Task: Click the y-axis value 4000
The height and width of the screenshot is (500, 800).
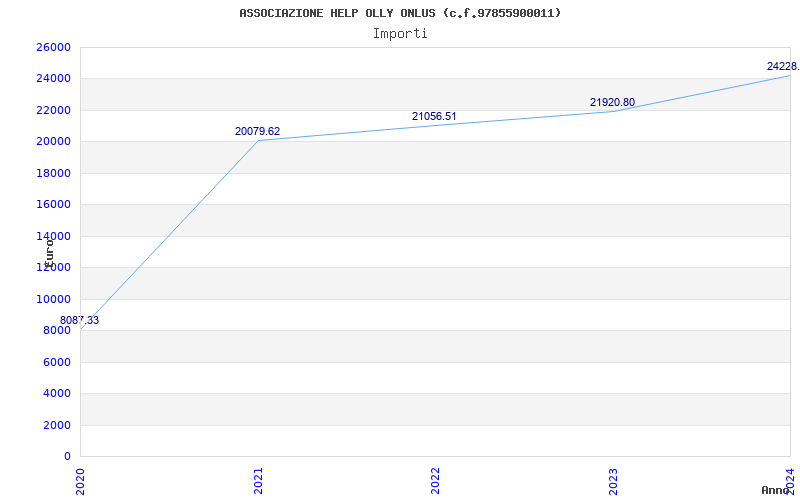Action: click(x=57, y=393)
